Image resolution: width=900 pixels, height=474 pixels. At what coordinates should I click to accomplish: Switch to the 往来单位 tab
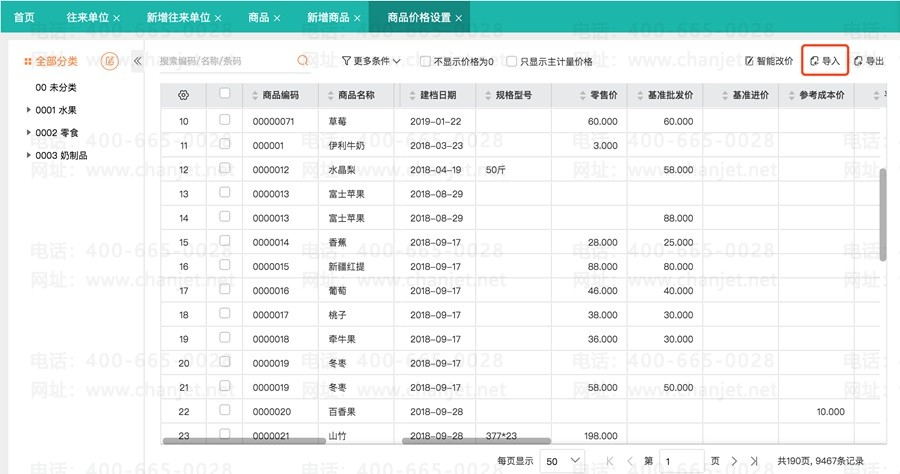point(88,17)
